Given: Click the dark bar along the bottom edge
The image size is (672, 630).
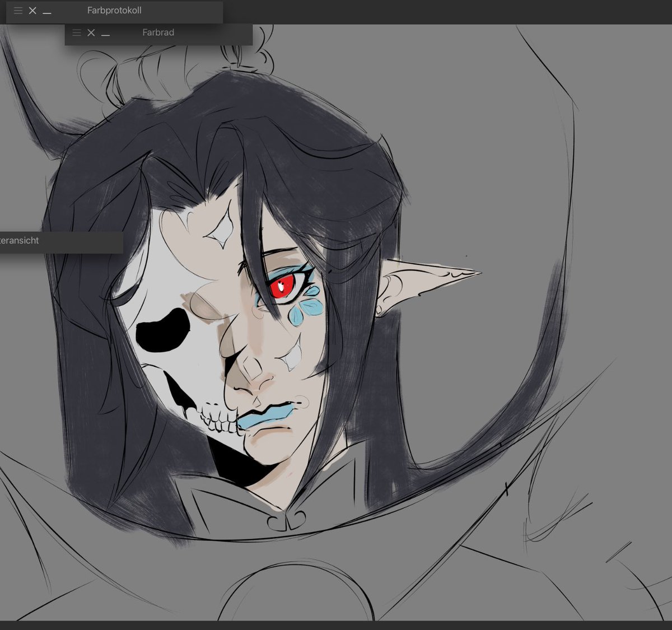Looking at the screenshot, I should (x=336, y=626).
